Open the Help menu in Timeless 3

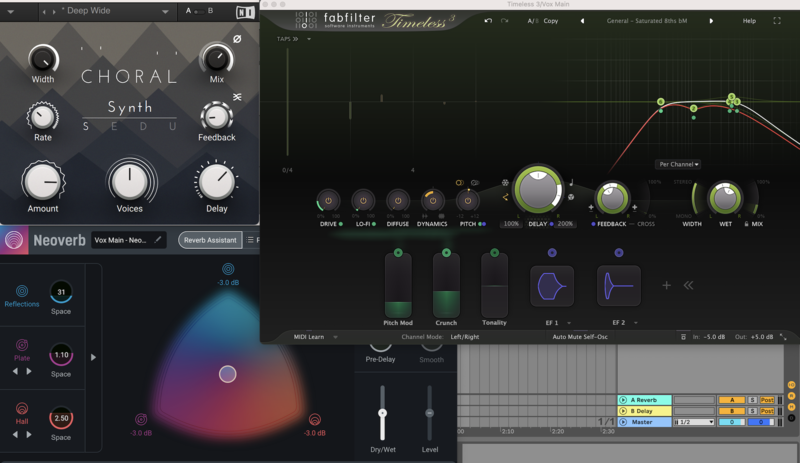tap(749, 20)
